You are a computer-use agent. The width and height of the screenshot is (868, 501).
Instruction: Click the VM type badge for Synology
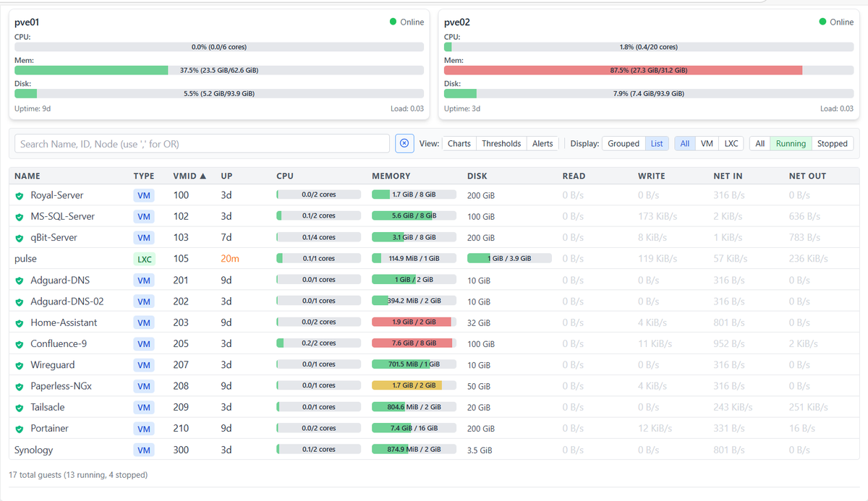(x=144, y=450)
